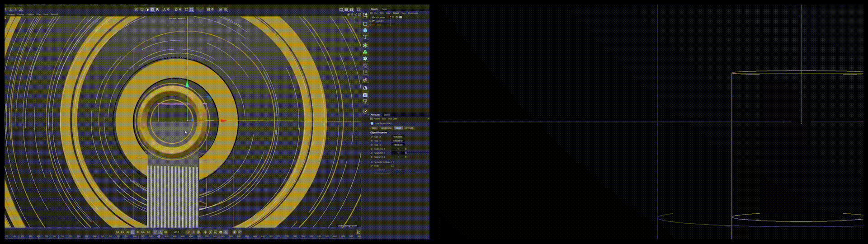Select the Camera object icon
This screenshot has width=868, height=244.
pyautogui.click(x=365, y=95)
